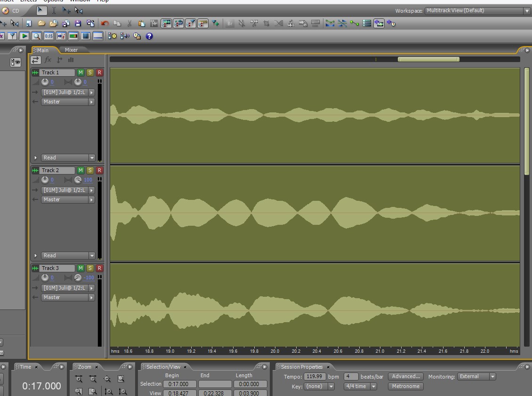Open the Main panel flyout menu arrow
Viewport: 532px width, 396px height.
tap(527, 50)
